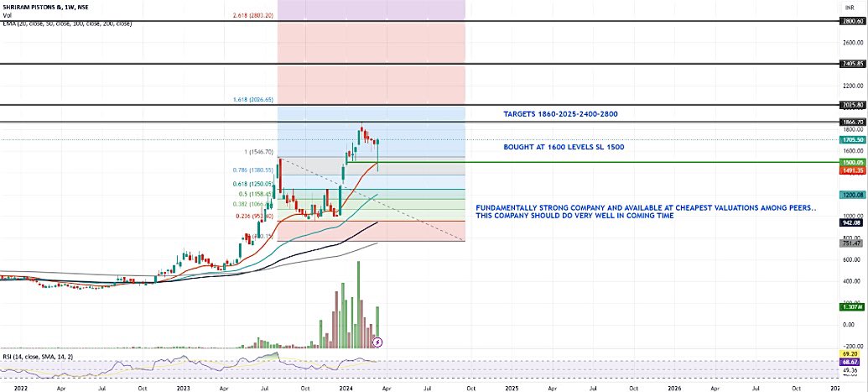The width and height of the screenshot is (868, 392).
Task: Select the BOUGHT AT 1600 LEVELS SL 1500 note
Action: pyautogui.click(x=564, y=148)
